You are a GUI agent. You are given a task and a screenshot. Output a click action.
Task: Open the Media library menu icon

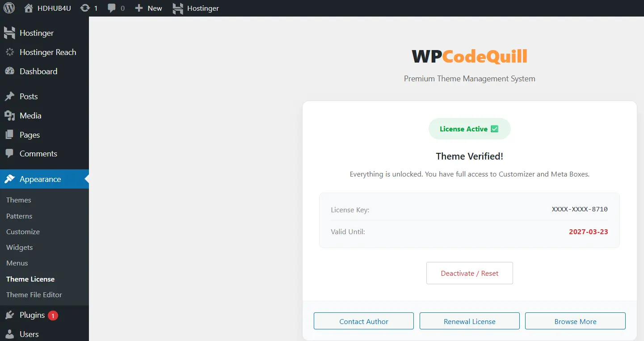[x=9, y=116]
